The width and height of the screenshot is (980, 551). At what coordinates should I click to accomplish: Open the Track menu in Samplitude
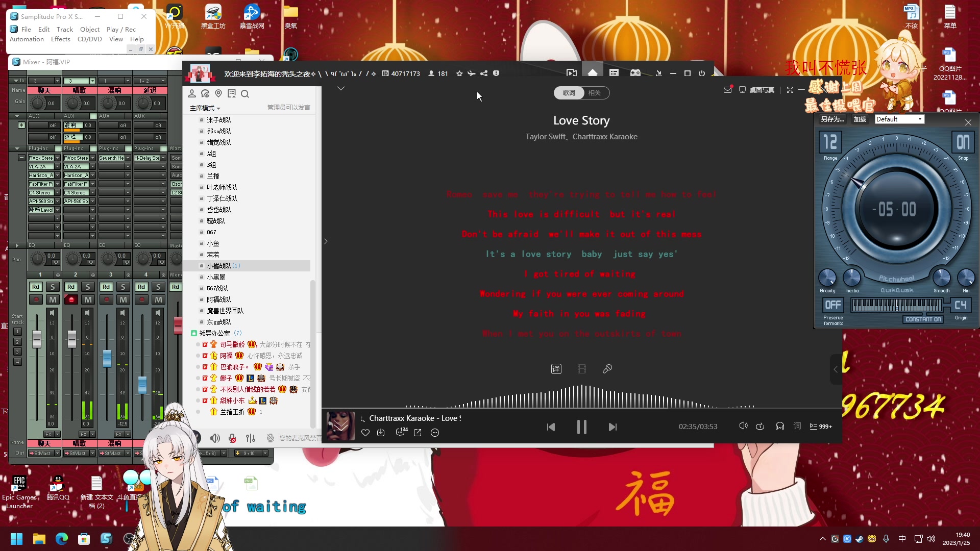pyautogui.click(x=65, y=30)
